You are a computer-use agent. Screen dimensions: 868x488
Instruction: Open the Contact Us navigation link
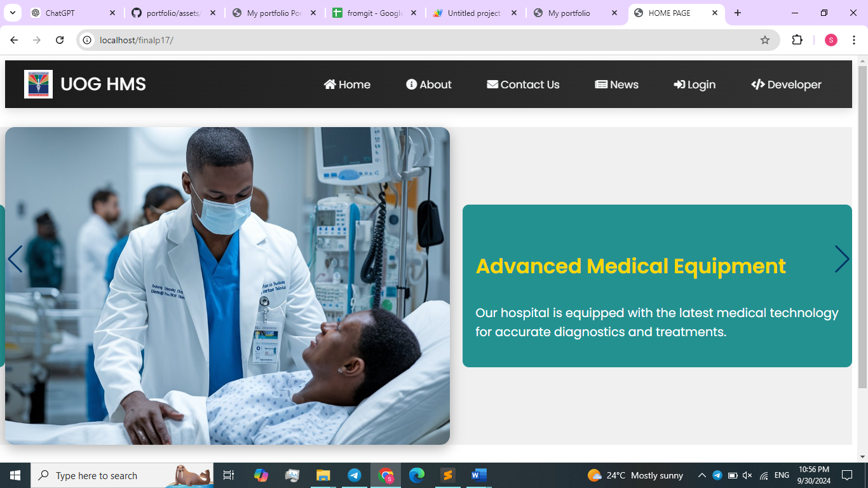point(523,85)
